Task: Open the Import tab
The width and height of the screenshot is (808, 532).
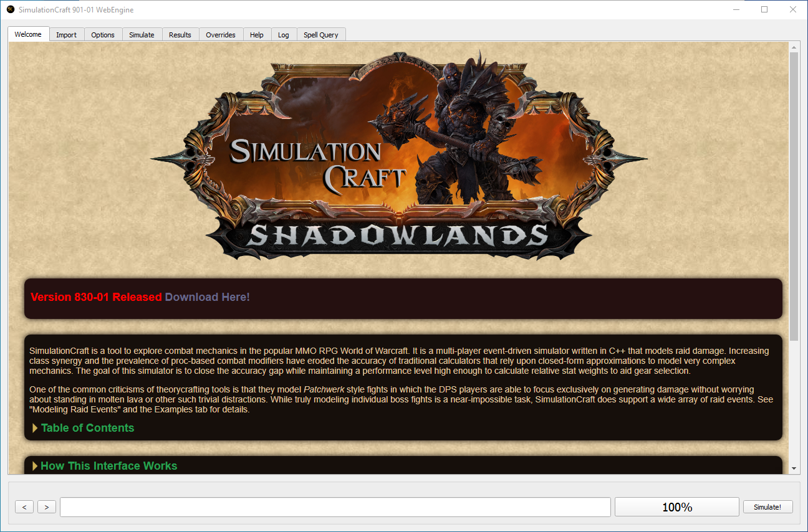Action: click(66, 35)
